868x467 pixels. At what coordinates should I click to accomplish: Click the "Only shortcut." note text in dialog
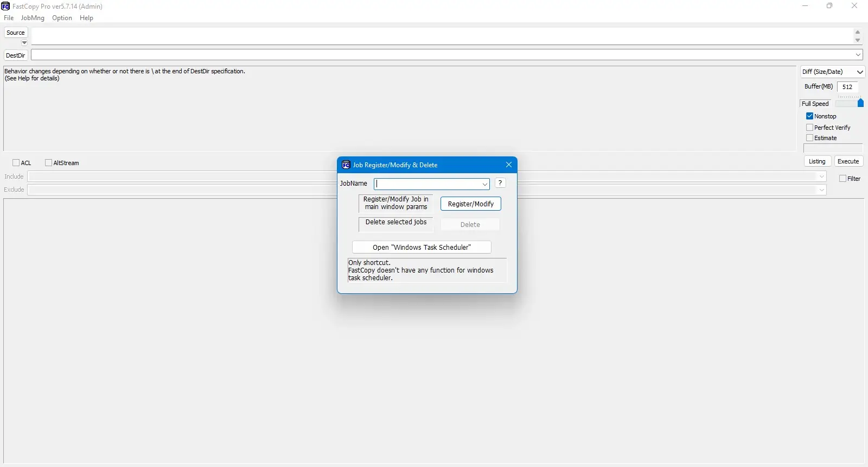tap(369, 263)
